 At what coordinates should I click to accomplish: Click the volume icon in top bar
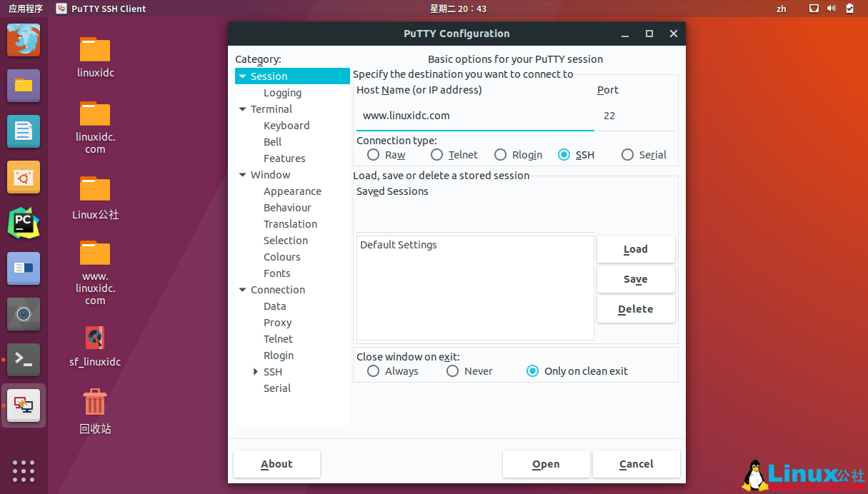pos(832,9)
